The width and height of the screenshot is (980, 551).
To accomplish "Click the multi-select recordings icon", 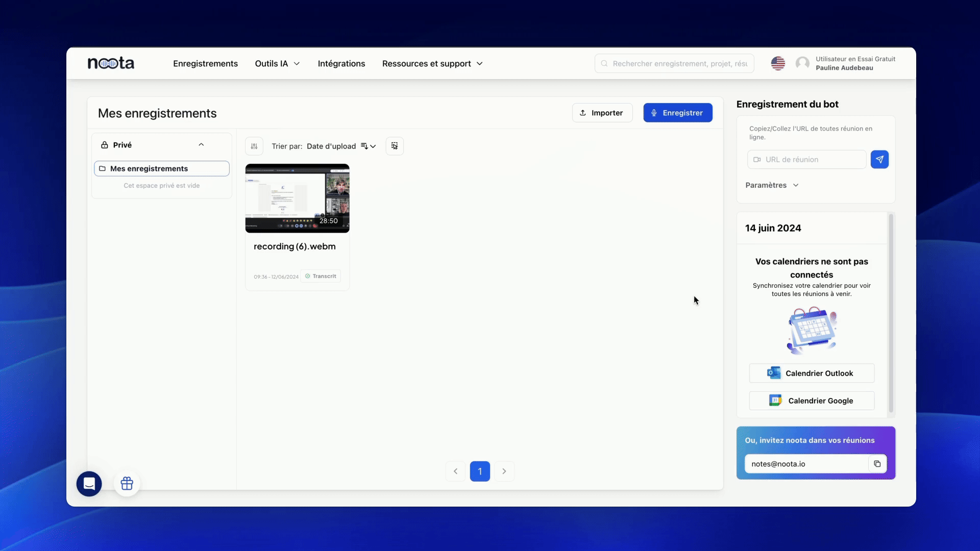I will [395, 146].
